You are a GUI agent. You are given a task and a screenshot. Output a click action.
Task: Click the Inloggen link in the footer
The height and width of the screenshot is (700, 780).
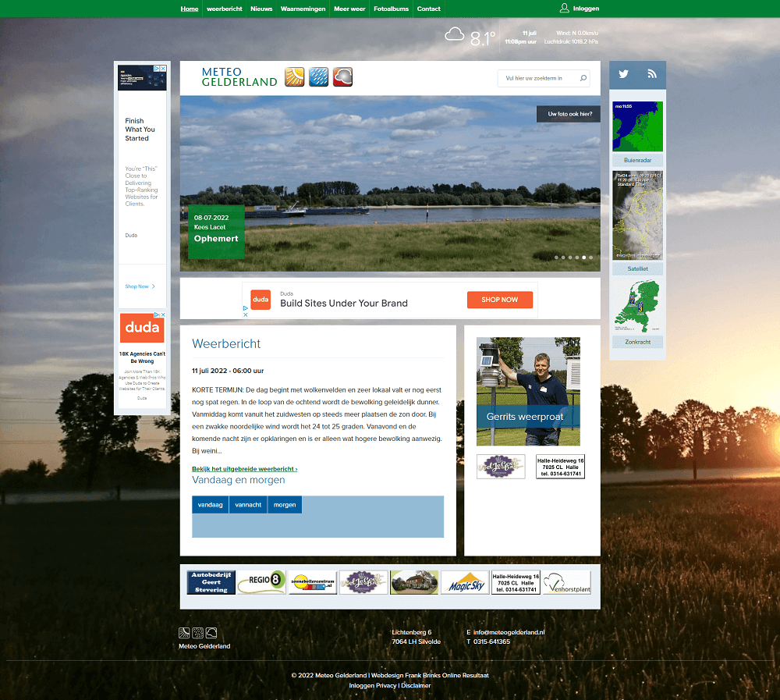click(362, 685)
